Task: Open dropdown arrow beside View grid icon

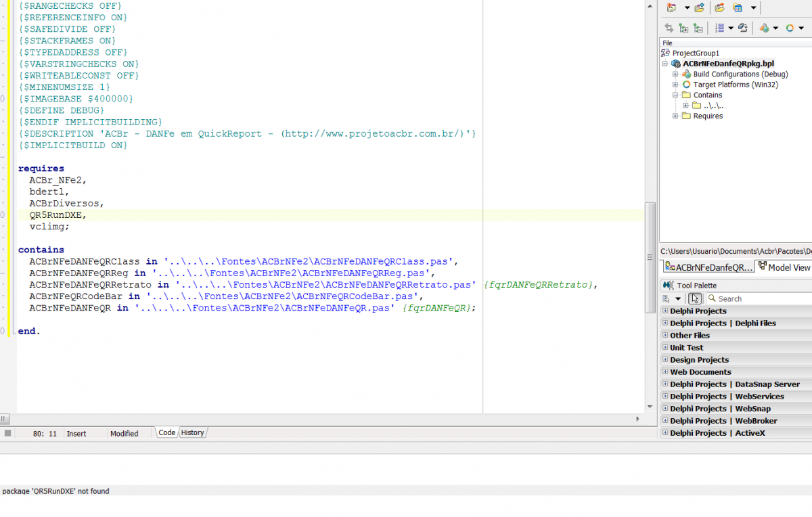Action: point(754,8)
